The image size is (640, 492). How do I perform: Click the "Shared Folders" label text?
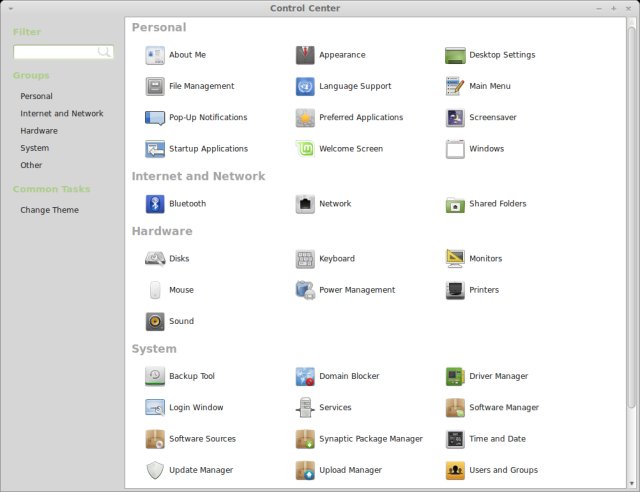498,204
